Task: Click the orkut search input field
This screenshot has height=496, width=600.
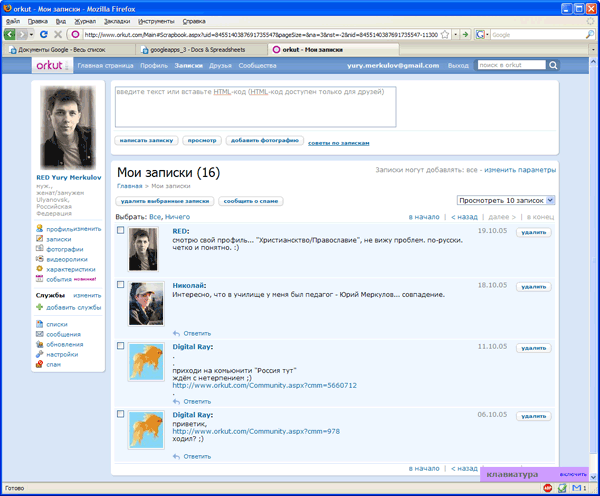Action: click(x=512, y=65)
